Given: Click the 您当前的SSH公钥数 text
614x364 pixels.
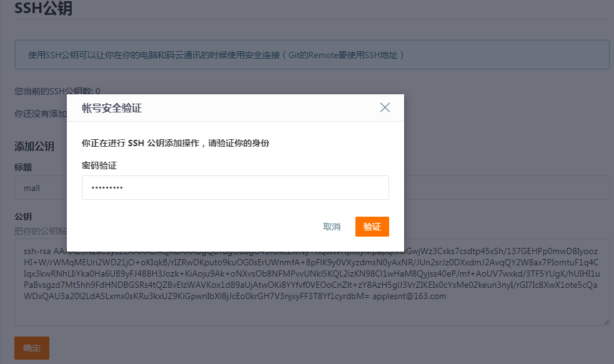Looking at the screenshot, I should pos(57,91).
